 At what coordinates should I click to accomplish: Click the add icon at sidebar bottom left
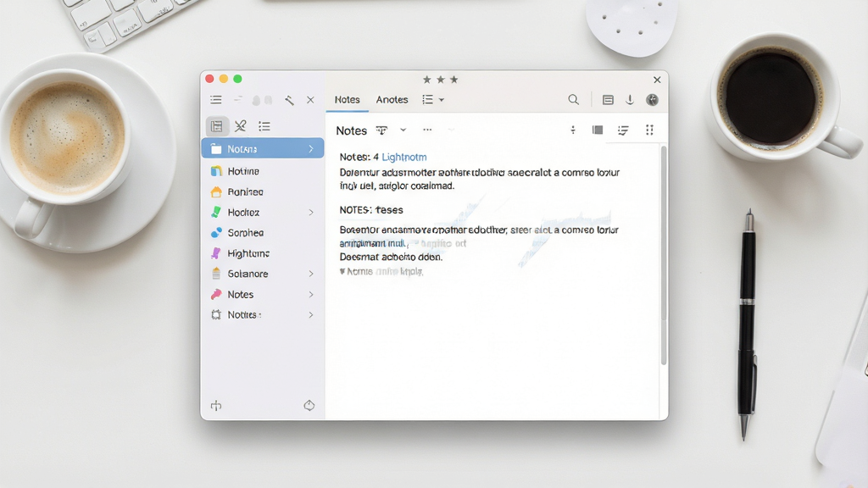tap(216, 406)
